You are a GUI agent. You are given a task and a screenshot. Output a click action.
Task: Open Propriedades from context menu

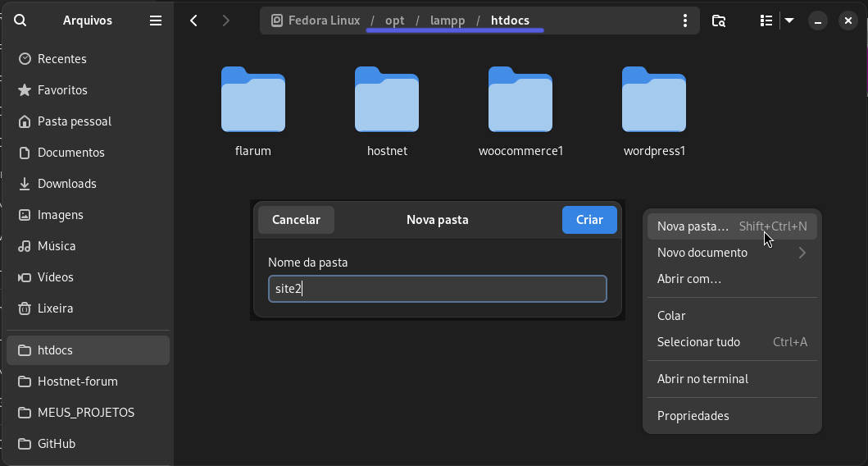(x=732, y=416)
